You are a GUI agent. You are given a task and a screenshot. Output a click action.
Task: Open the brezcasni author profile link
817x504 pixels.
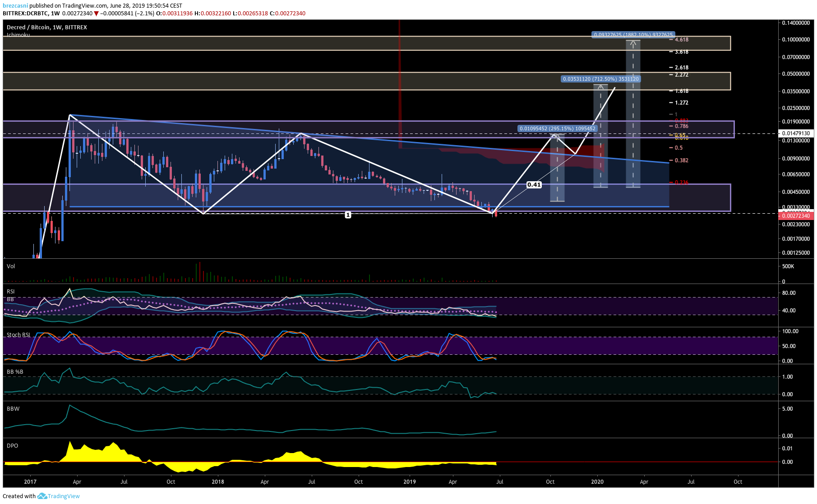[x=15, y=6]
